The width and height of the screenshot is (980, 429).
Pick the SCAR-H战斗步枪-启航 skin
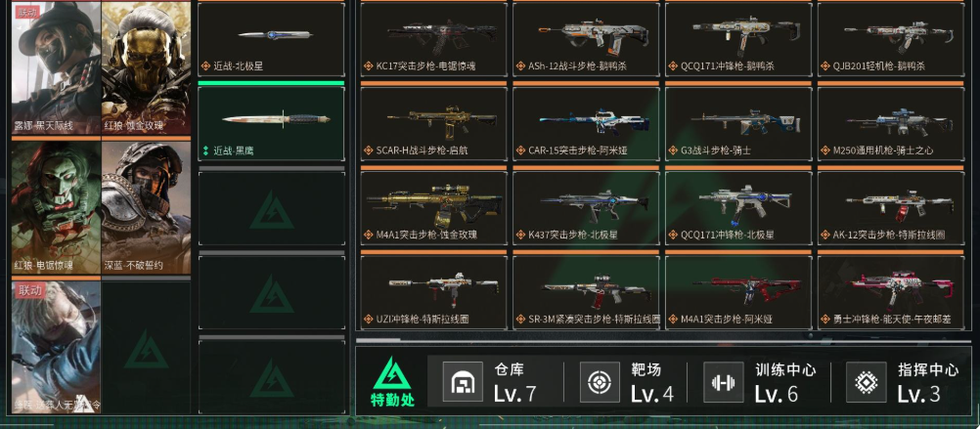[x=433, y=123]
